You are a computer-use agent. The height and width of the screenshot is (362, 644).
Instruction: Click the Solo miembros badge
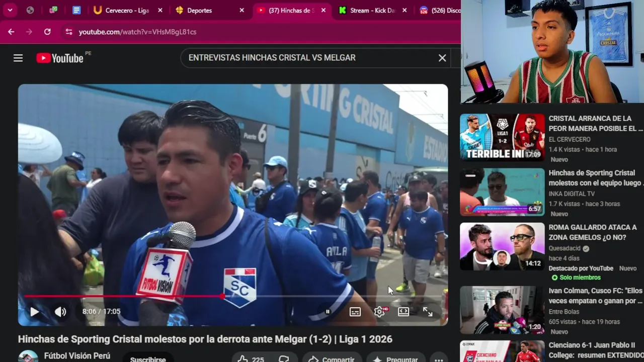click(x=576, y=278)
